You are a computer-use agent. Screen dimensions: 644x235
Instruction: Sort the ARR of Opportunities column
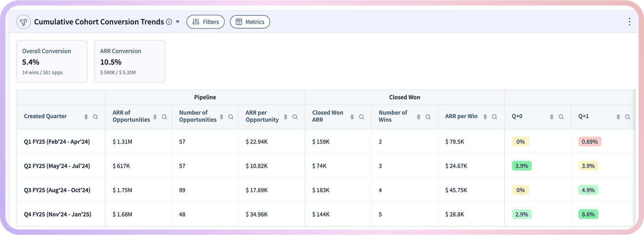[x=155, y=117]
